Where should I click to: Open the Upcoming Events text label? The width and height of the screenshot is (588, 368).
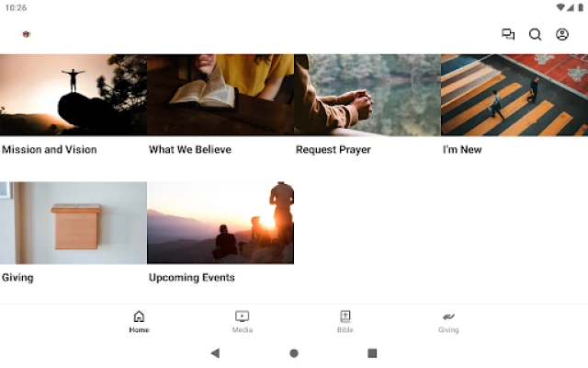[192, 278]
